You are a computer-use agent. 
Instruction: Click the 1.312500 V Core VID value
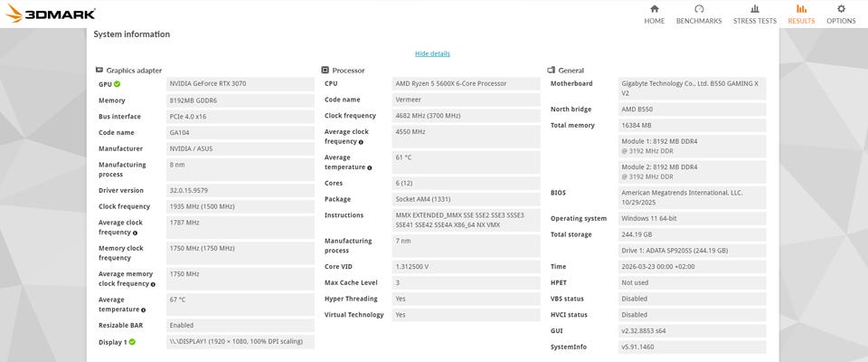[x=467, y=267]
